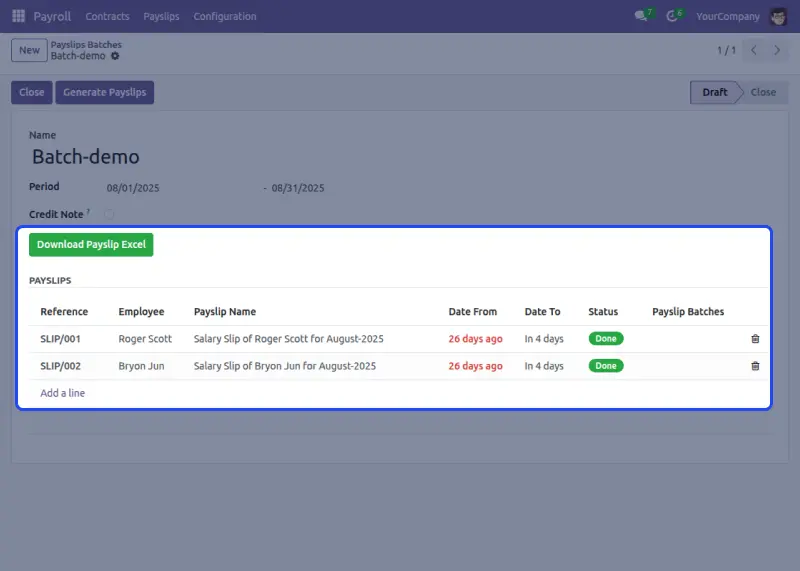Click the Roger Scott employee cell
The image size is (800, 571).
pos(145,339)
